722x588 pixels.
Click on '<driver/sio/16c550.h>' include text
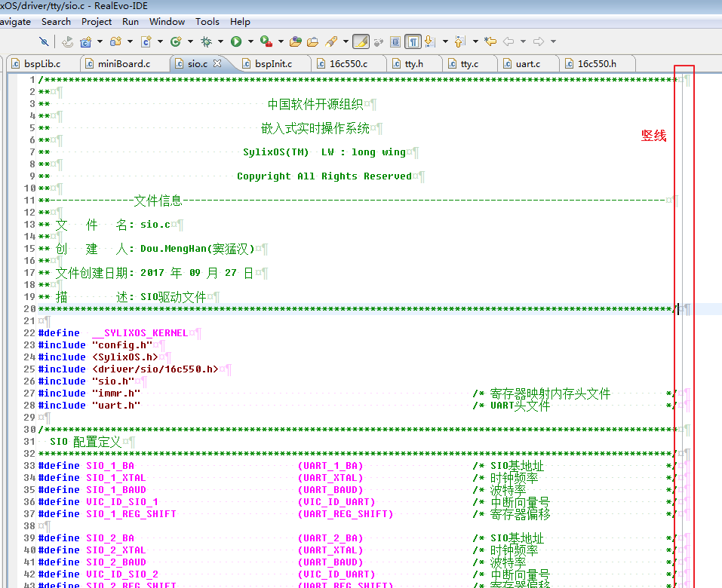(x=155, y=369)
